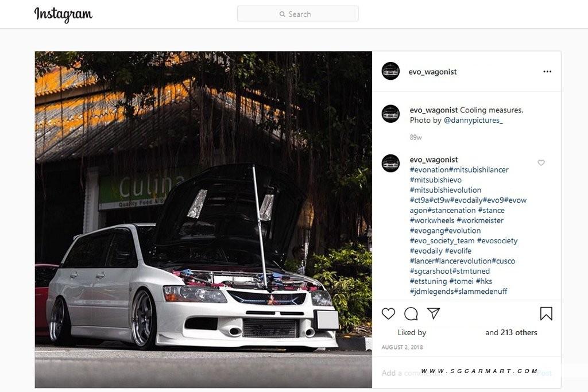
Task: Click the Instagram logo
Action: [63, 14]
